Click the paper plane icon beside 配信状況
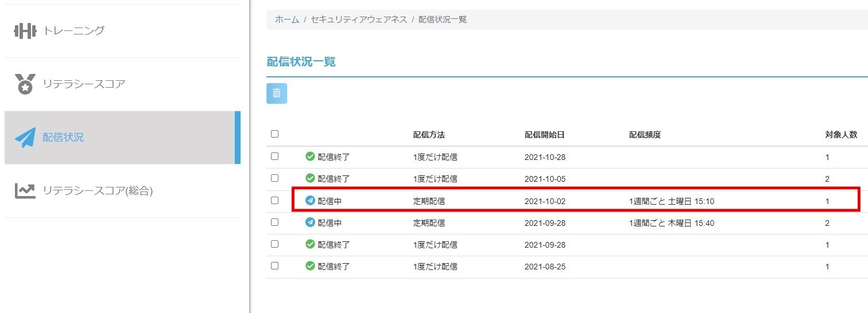This screenshot has height=313, width=868. [25, 138]
